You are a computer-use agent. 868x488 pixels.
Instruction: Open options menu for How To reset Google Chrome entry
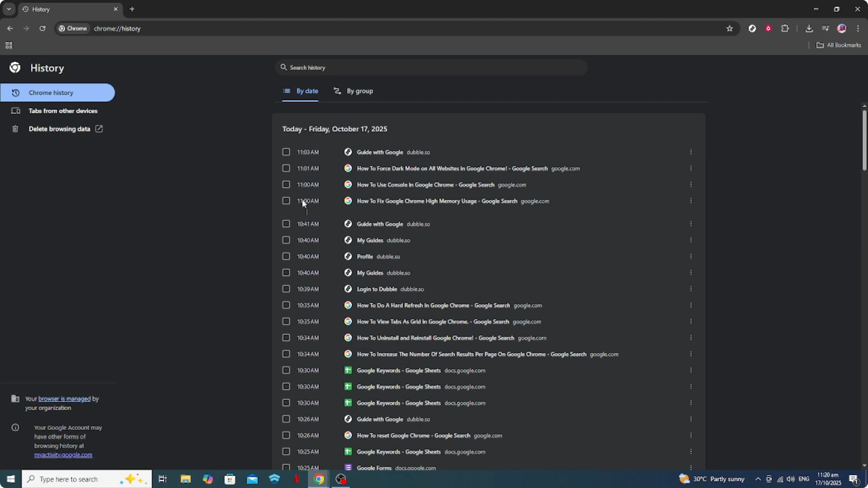(691, 435)
